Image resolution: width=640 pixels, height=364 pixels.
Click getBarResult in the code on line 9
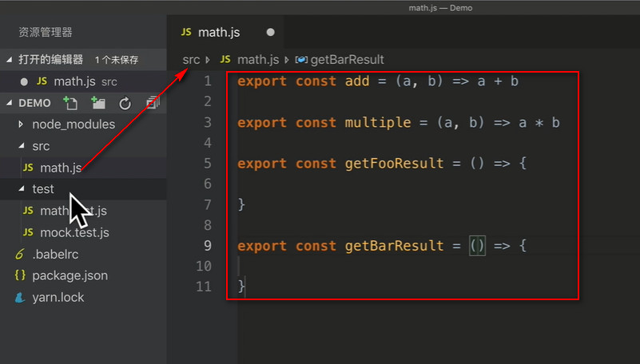point(394,246)
